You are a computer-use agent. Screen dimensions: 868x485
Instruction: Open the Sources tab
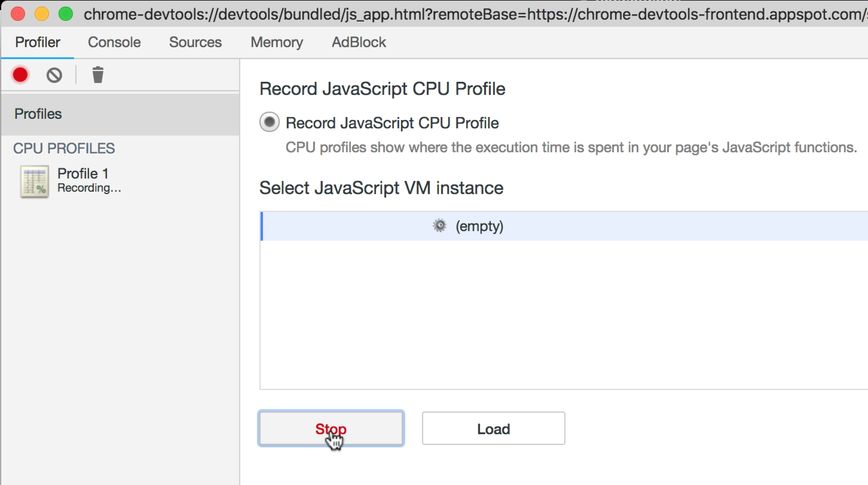pos(195,42)
